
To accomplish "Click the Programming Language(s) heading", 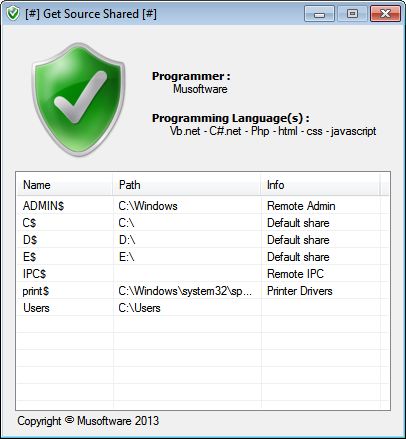I will [231, 118].
